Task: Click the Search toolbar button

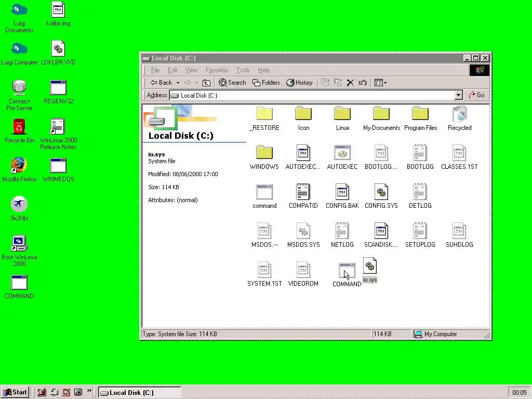Action: [232, 83]
